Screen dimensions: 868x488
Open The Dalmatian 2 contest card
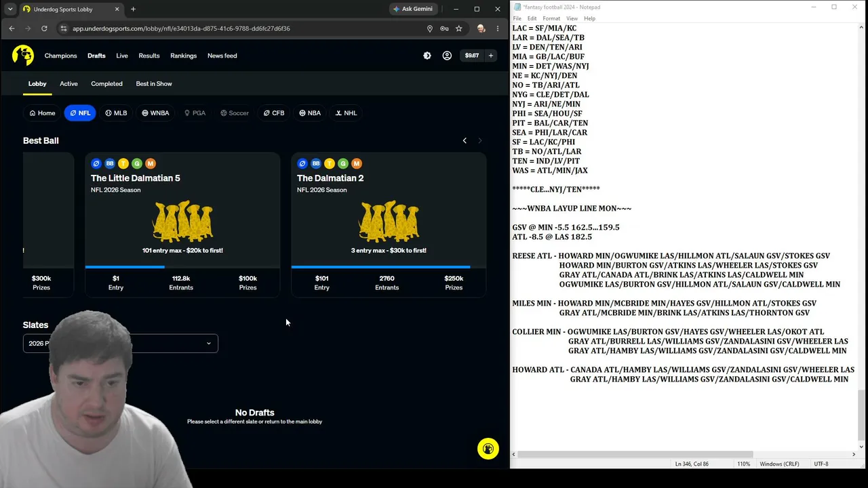click(389, 225)
